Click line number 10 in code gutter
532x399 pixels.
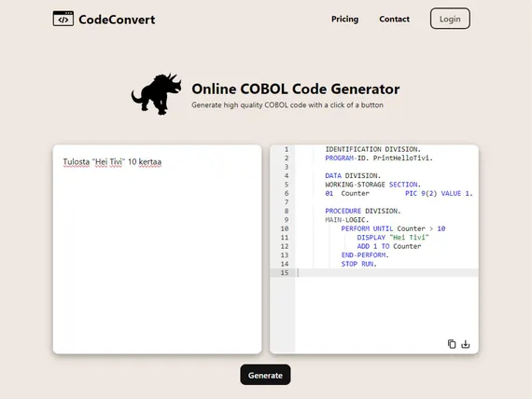coord(285,228)
